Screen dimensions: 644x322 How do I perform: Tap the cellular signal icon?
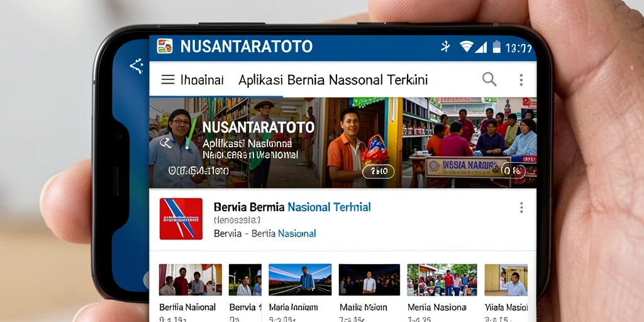coord(480,47)
